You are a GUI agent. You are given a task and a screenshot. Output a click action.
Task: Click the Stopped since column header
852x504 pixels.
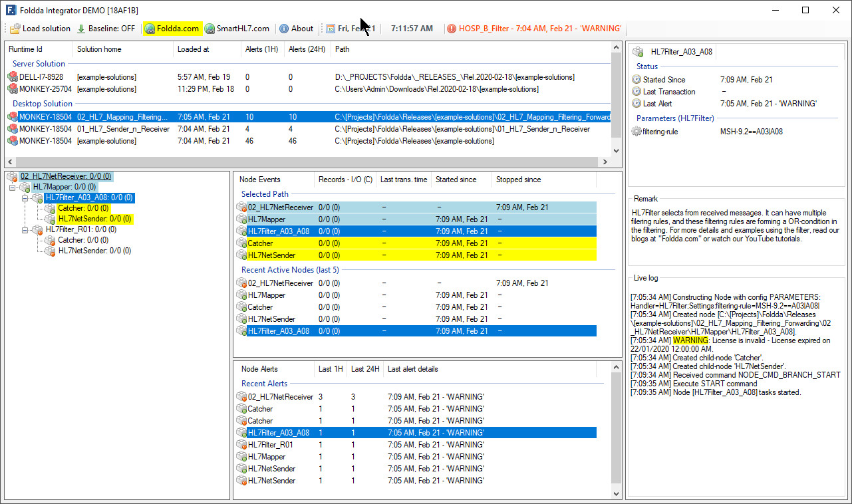click(544, 180)
